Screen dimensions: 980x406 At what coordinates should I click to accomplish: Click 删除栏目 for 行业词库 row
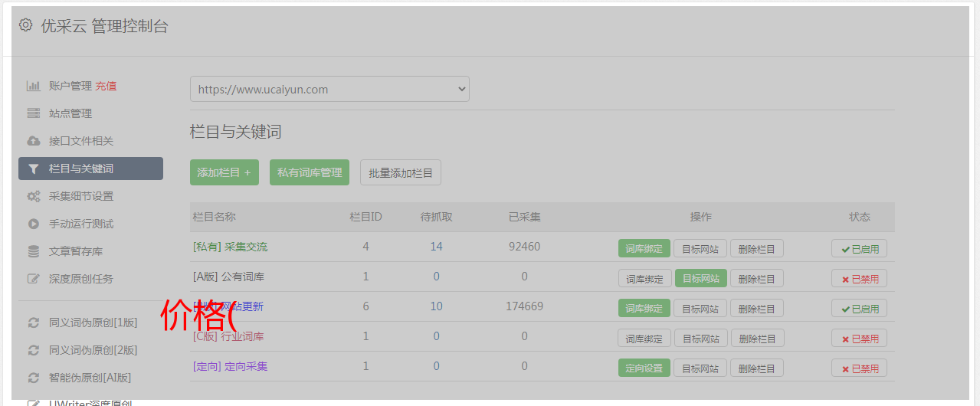click(x=757, y=338)
